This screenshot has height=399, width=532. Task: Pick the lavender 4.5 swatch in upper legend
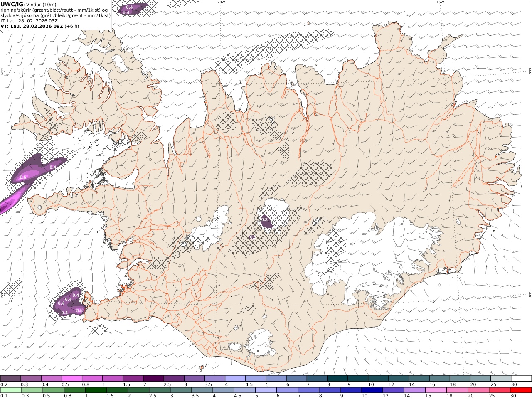coord(255,379)
